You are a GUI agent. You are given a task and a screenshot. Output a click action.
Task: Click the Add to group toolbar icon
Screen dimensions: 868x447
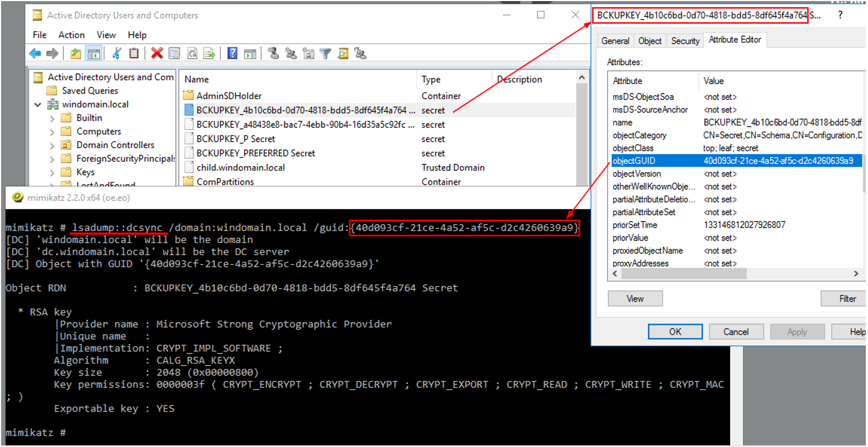pyautogui.click(x=360, y=54)
